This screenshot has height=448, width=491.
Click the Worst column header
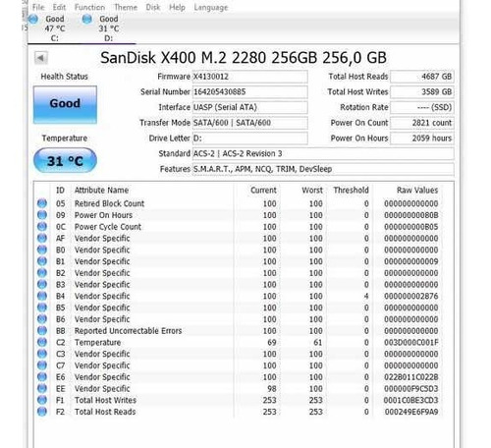tap(312, 190)
